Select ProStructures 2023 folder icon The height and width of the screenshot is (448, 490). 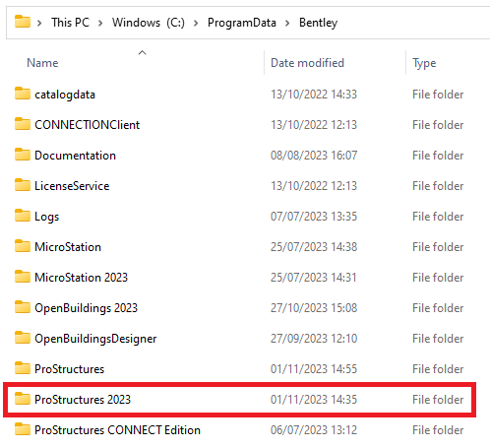[23, 399]
